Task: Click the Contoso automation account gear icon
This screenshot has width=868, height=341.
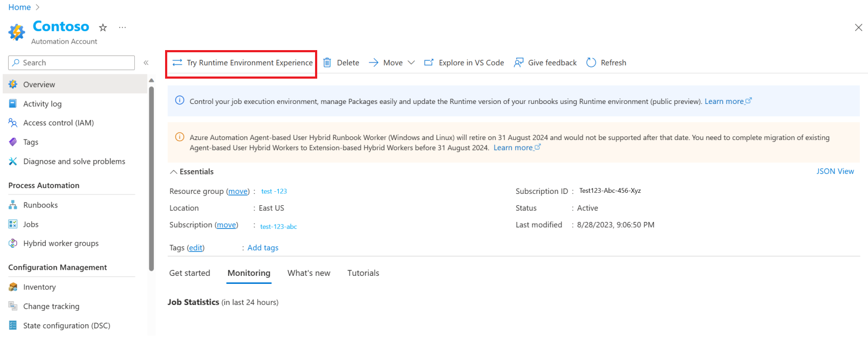Action: (x=17, y=32)
